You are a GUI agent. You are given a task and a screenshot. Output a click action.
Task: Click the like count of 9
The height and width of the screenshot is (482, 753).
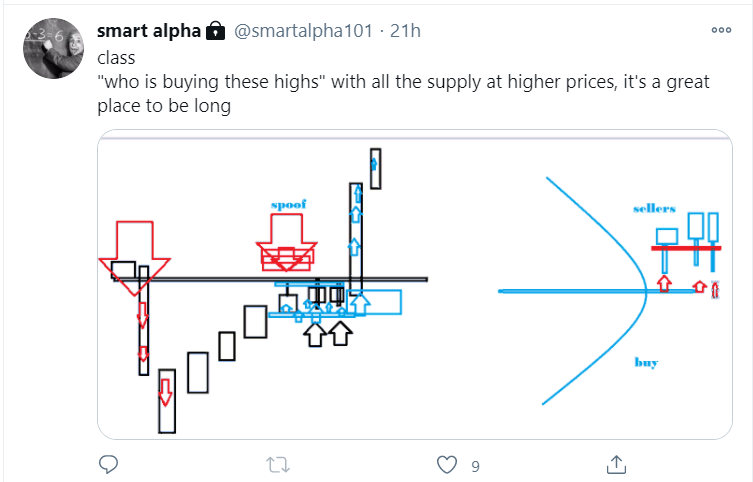[475, 465]
